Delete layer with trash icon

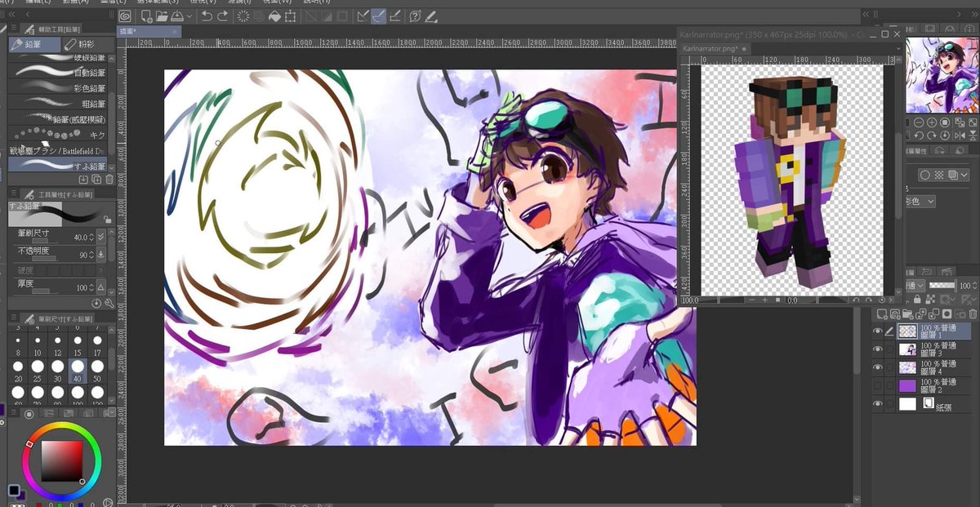pos(973,314)
